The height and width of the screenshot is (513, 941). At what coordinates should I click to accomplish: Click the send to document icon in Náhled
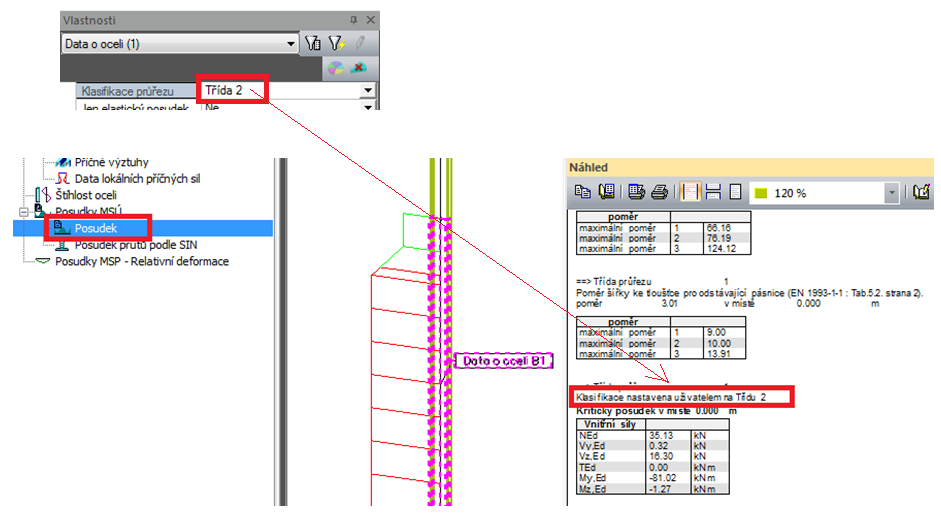(x=607, y=192)
